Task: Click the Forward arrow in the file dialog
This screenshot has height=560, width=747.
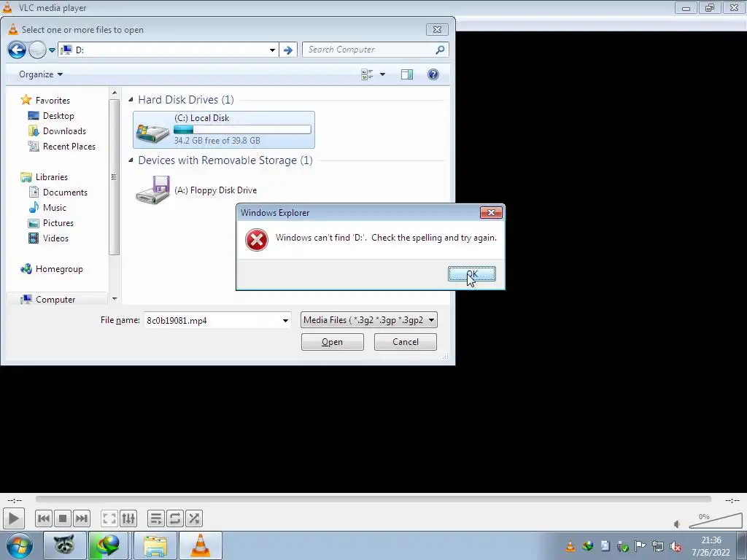Action: point(37,50)
